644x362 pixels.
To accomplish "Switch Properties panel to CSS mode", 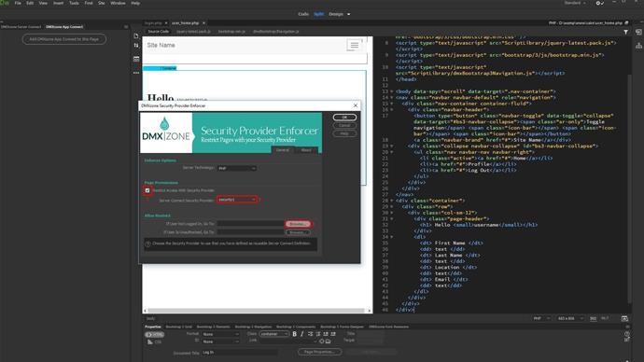I will 155,341.
